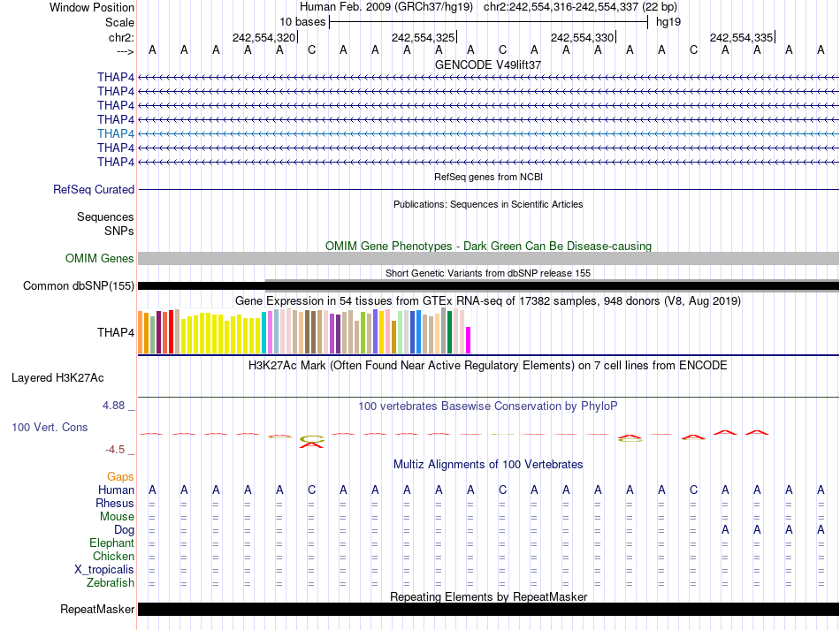Click the 100 Vert. Cons track label
840x630 pixels.
(x=50, y=427)
